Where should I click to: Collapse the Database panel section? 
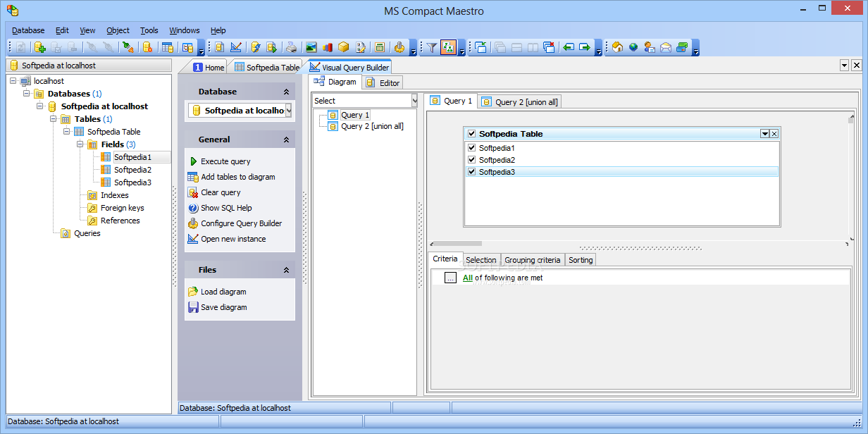pyautogui.click(x=286, y=92)
